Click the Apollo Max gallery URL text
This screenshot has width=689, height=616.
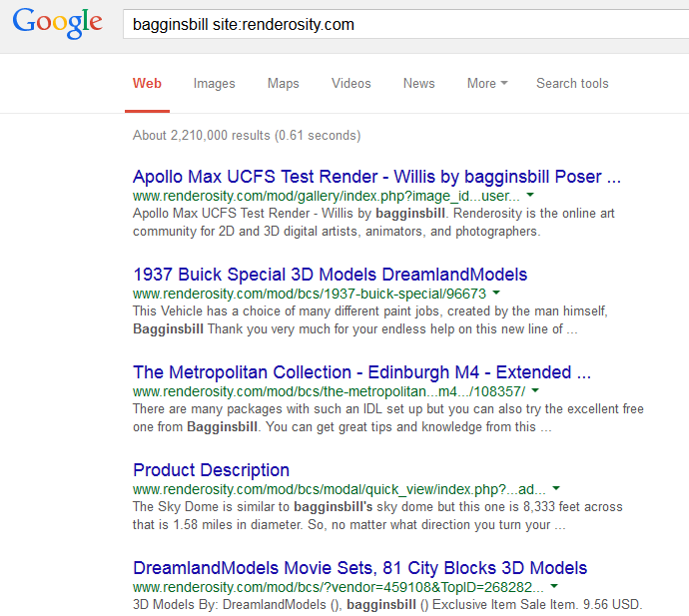pyautogui.click(x=327, y=196)
